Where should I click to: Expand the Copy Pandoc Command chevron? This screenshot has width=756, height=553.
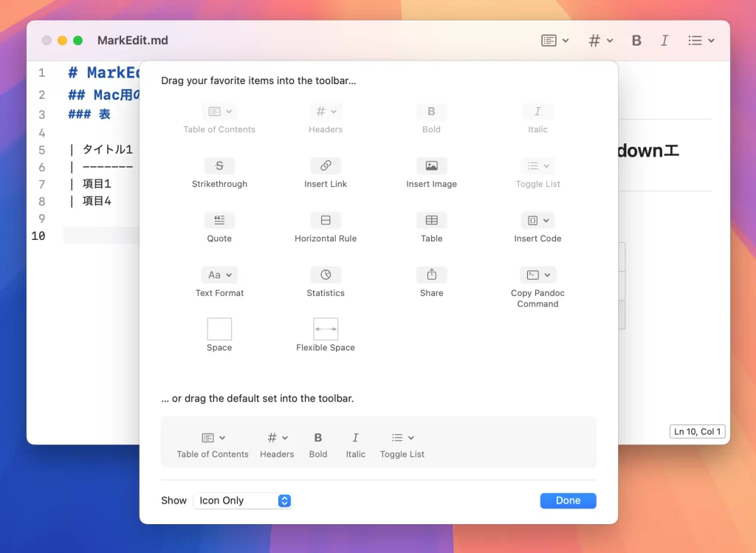pos(547,275)
